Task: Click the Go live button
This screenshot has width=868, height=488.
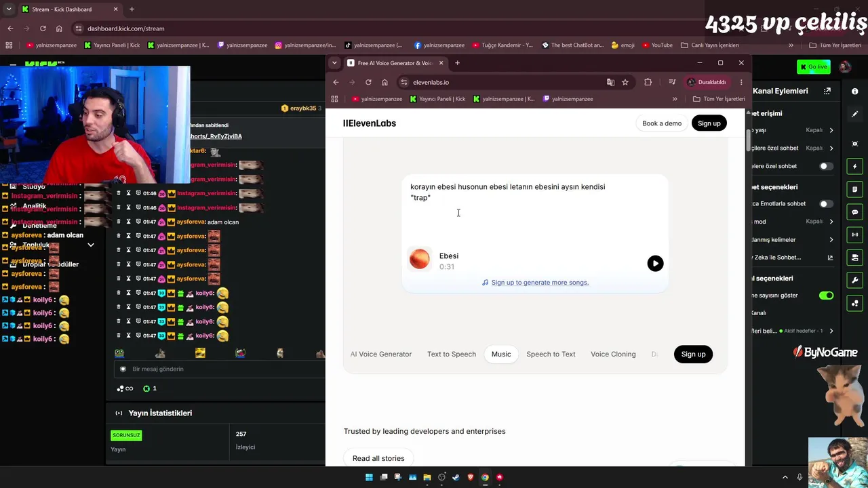Action: (814, 66)
